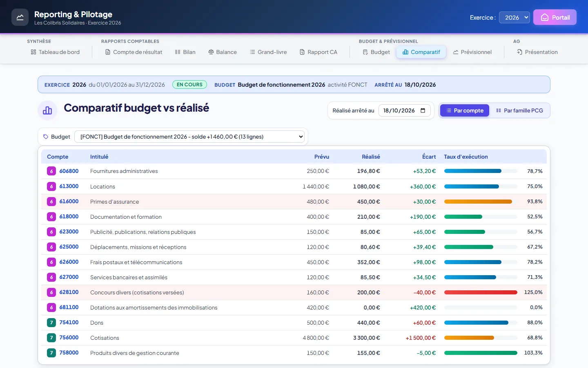Click the Intitulé column header
Screen dimensions: 588x368
coord(99,157)
